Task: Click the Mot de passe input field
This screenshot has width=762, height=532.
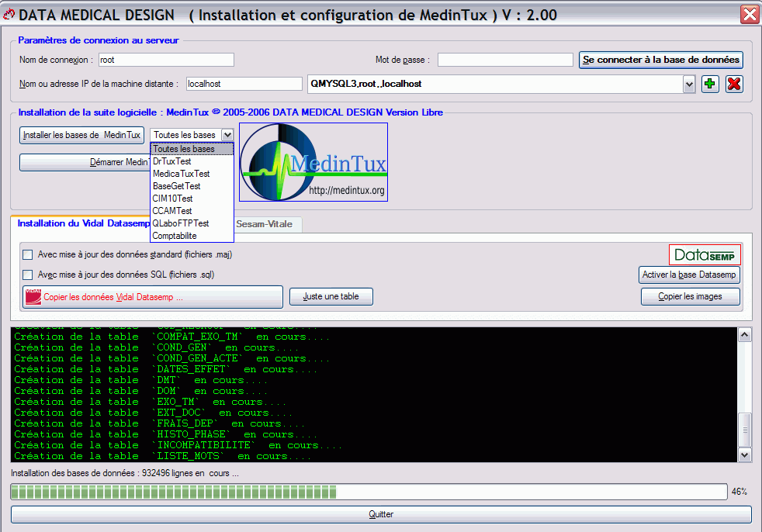Action: point(505,60)
